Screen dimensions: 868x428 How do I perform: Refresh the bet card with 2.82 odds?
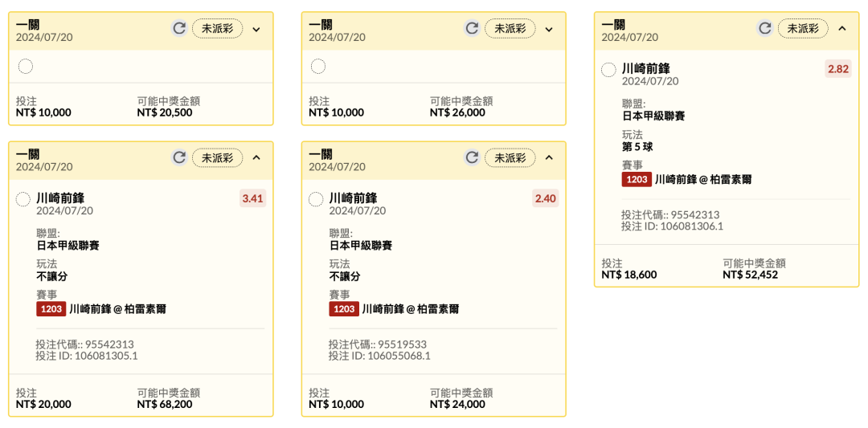click(x=765, y=29)
